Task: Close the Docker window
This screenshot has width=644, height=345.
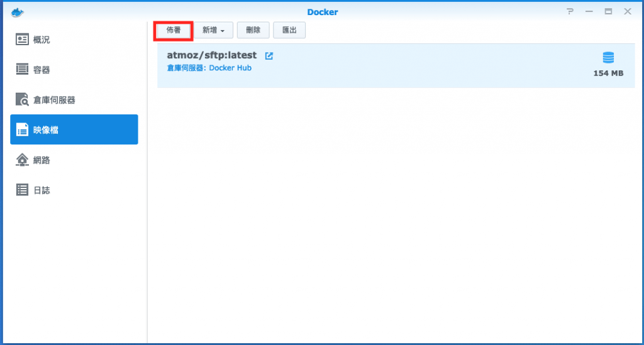Action: [628, 11]
